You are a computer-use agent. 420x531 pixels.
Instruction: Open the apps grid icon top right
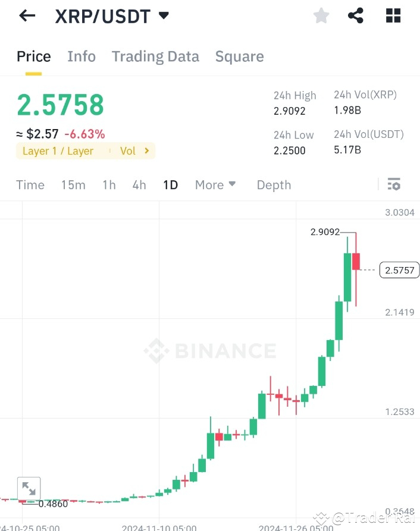pos(393,15)
